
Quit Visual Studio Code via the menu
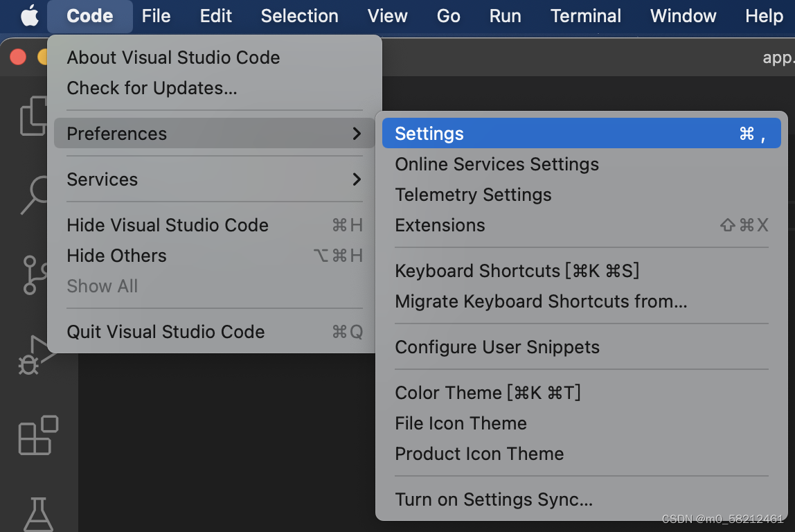[x=166, y=332]
